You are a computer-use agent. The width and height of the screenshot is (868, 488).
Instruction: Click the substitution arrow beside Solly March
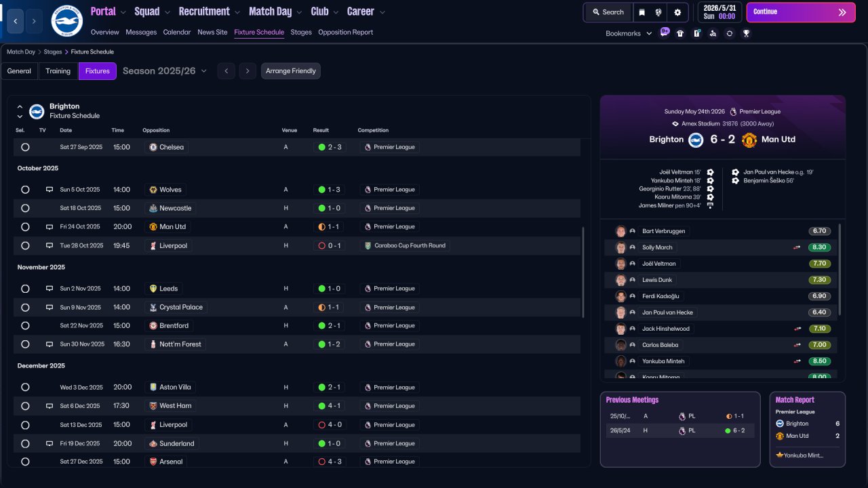[x=797, y=247]
